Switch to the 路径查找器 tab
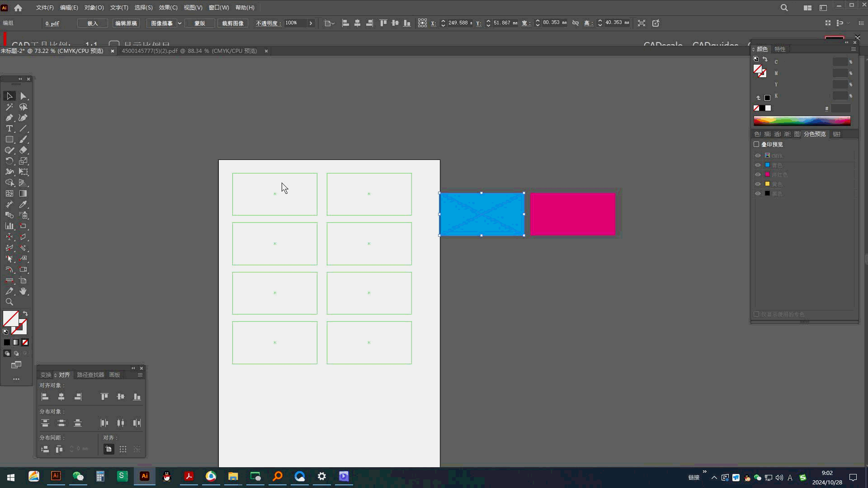868x488 pixels. (90, 375)
